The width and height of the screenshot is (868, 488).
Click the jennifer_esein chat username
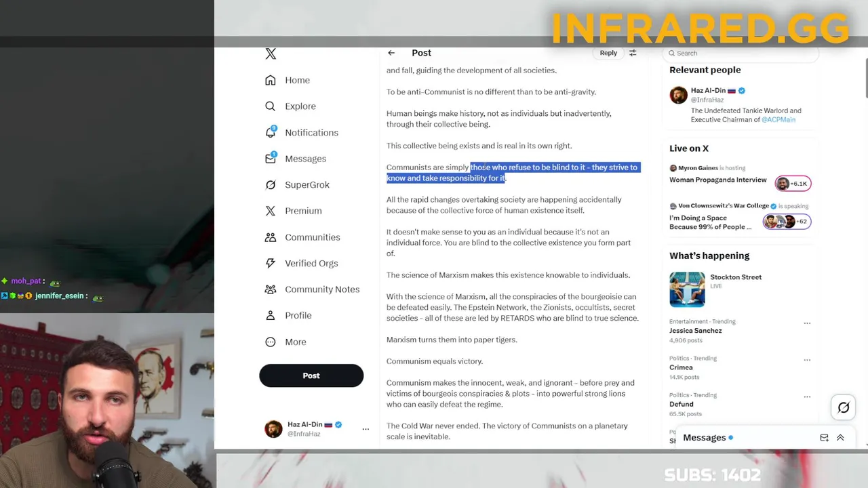(x=60, y=296)
